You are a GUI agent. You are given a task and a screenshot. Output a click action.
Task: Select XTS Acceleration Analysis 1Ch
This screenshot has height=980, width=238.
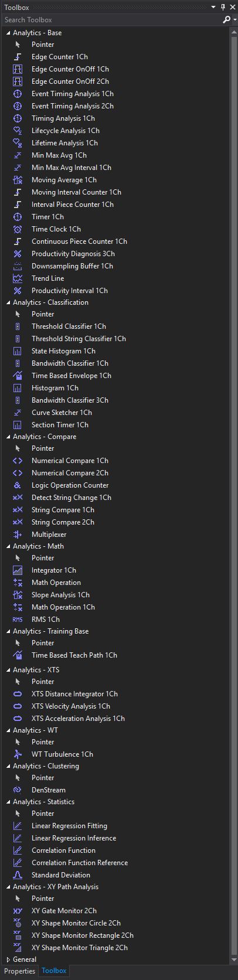78,719
